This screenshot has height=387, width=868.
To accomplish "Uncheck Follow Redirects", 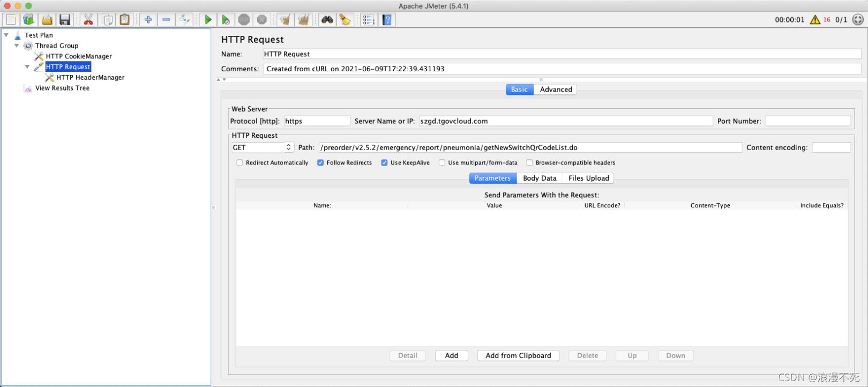I will pos(320,163).
